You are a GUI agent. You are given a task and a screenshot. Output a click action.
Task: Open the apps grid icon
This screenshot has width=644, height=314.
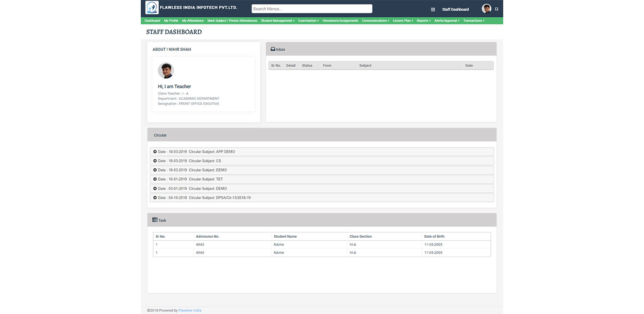click(x=433, y=10)
